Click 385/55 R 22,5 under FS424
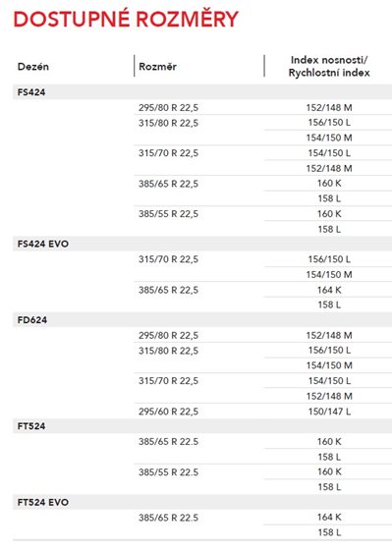This screenshot has width=392, height=551. coord(168,214)
